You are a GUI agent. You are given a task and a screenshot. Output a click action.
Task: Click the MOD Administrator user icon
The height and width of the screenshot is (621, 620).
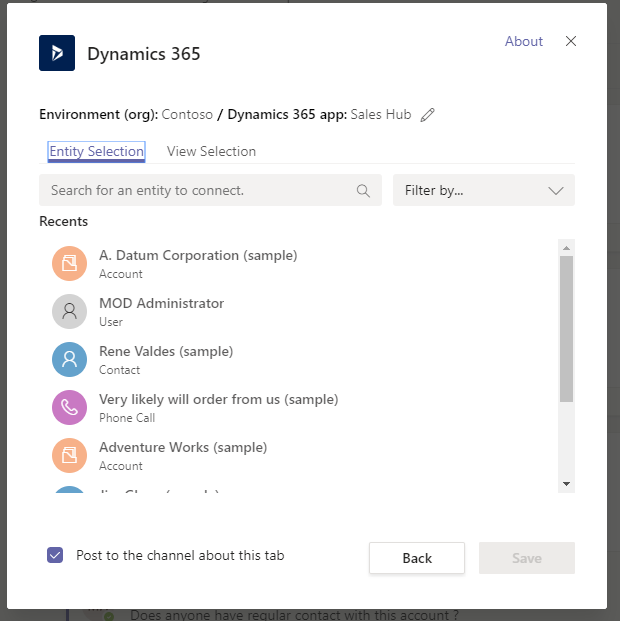69,311
